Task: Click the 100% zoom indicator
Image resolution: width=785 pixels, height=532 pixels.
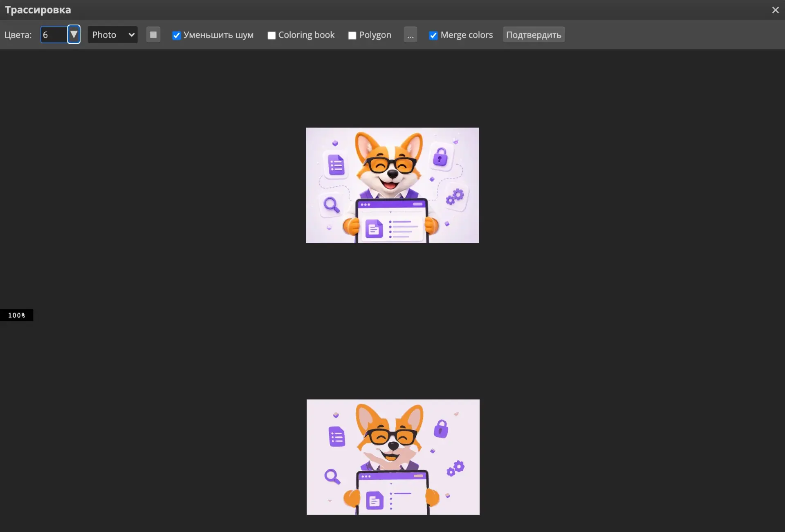Action: pos(16,315)
